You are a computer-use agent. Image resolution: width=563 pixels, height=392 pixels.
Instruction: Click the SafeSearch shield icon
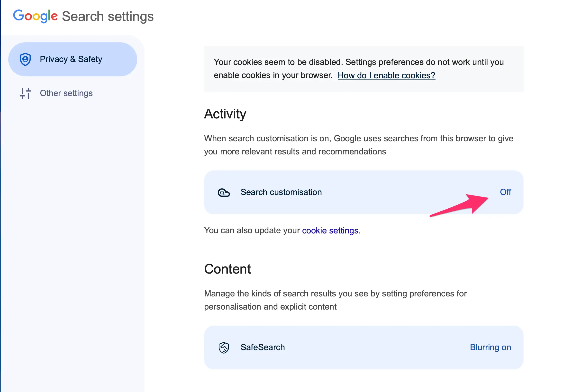[x=223, y=347]
